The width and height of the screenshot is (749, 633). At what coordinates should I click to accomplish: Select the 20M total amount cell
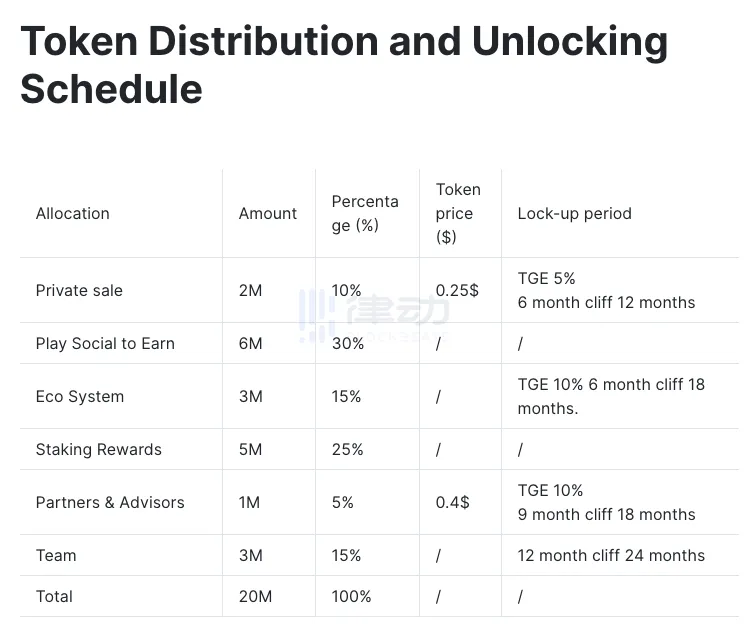coord(254,596)
